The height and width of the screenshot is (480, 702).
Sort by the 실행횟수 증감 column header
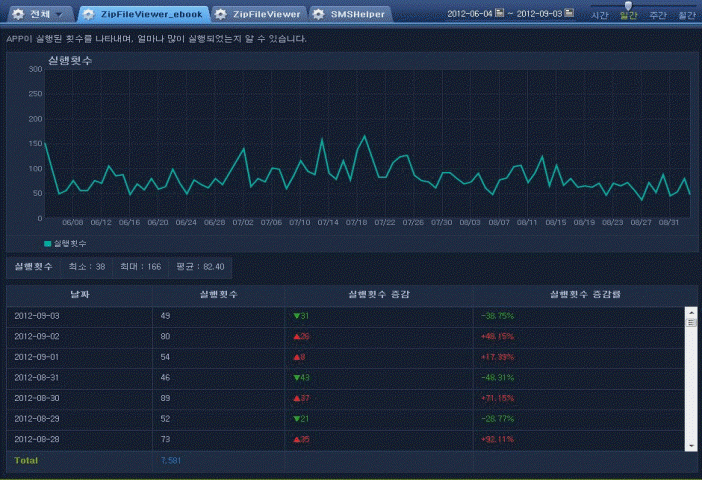379,294
